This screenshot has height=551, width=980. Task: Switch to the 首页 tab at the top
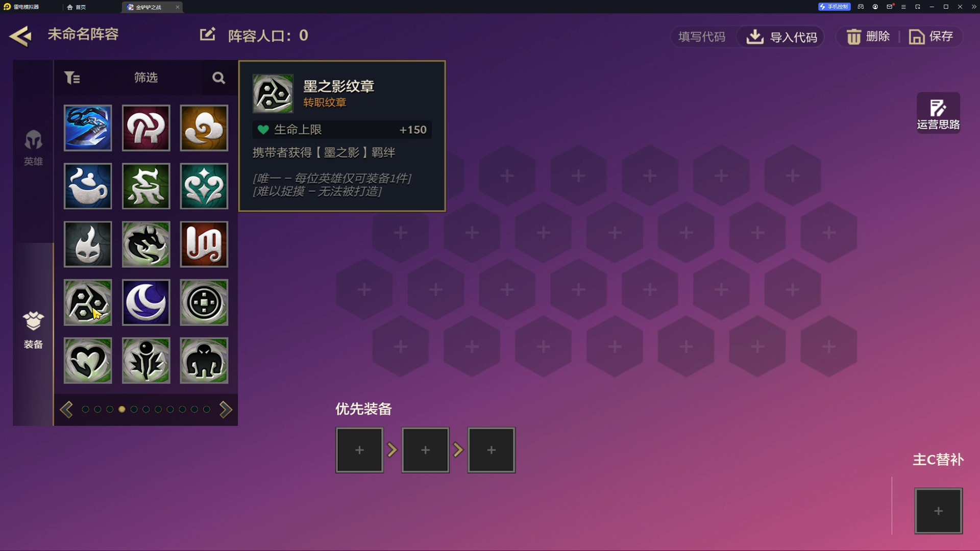(77, 7)
